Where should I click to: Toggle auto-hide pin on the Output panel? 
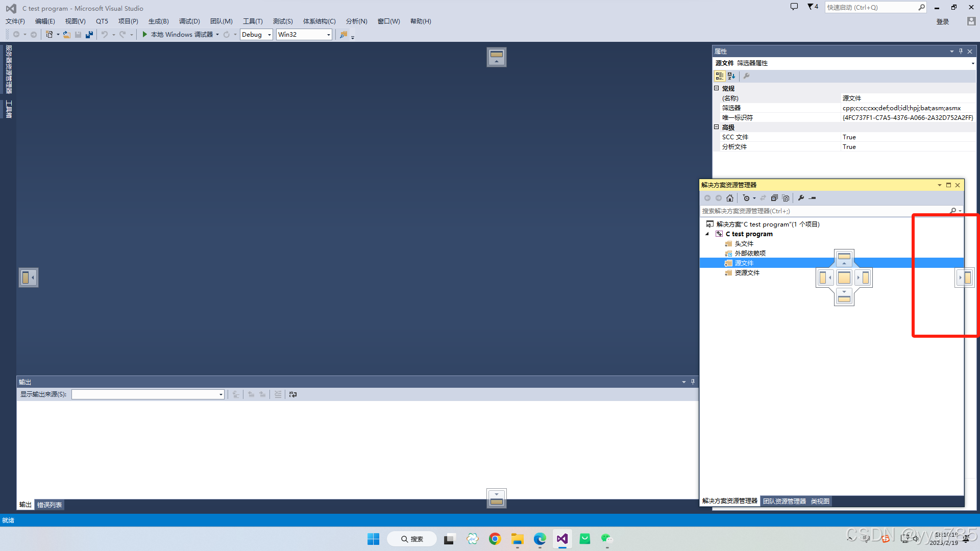click(693, 382)
